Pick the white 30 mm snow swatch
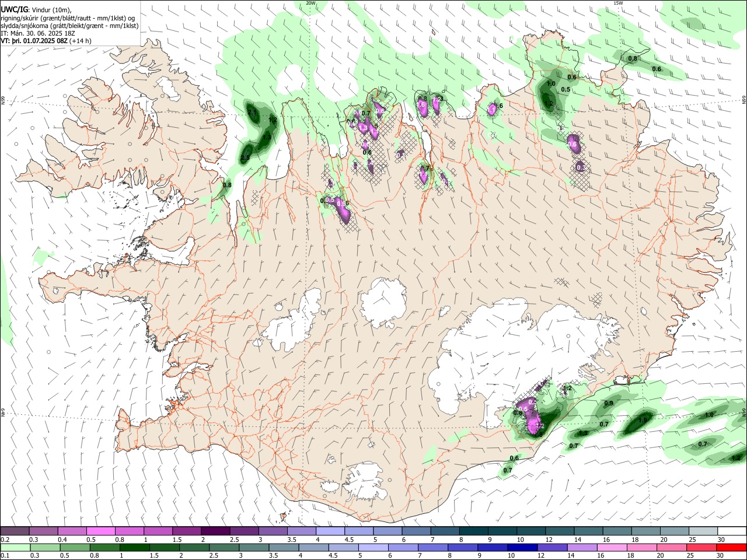This screenshot has height=560, width=747. (732, 531)
